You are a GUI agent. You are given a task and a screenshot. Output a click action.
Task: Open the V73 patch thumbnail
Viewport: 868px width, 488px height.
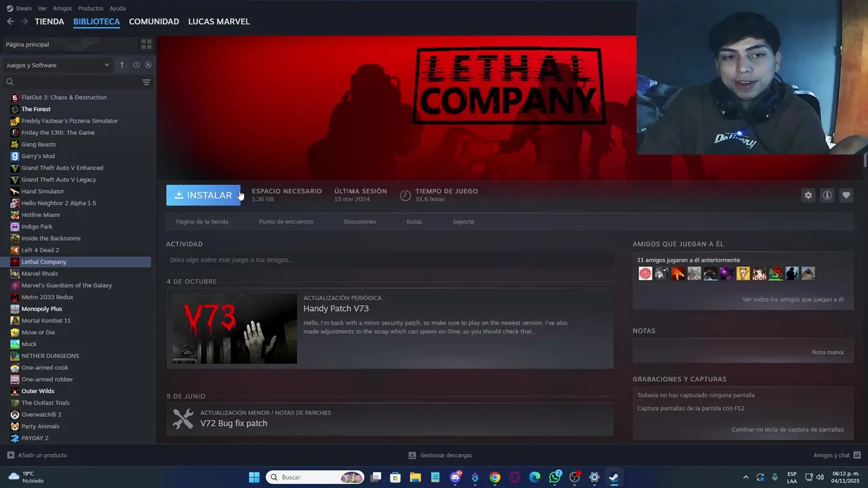pos(235,329)
